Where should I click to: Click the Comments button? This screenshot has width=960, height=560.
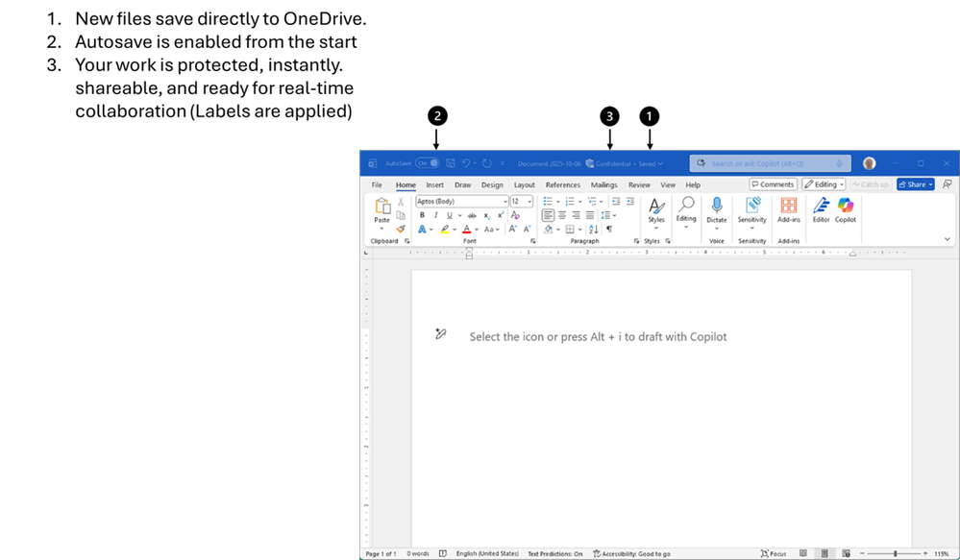(x=775, y=183)
